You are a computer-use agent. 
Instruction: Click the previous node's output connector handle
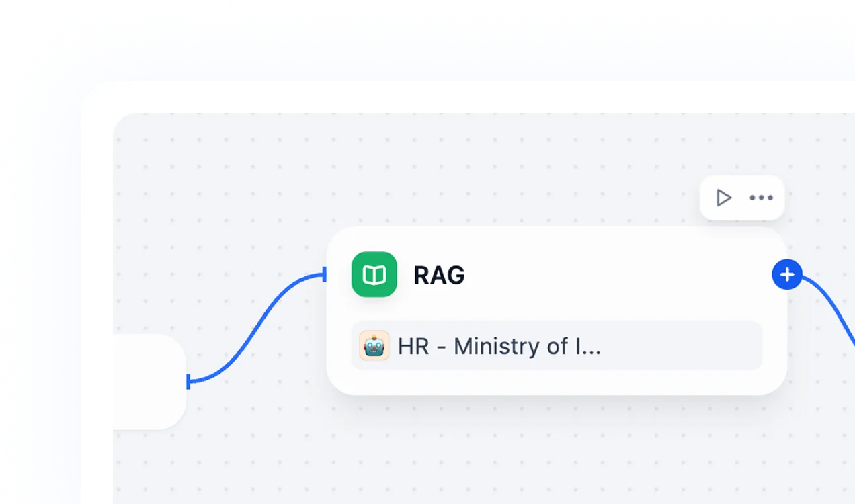click(x=189, y=382)
